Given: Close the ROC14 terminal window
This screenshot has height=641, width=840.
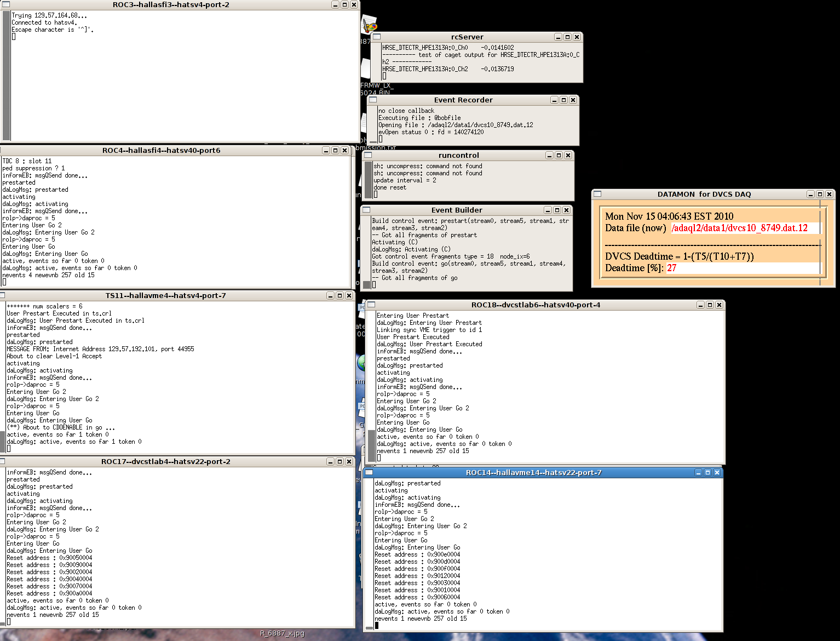Looking at the screenshot, I should pos(717,472).
